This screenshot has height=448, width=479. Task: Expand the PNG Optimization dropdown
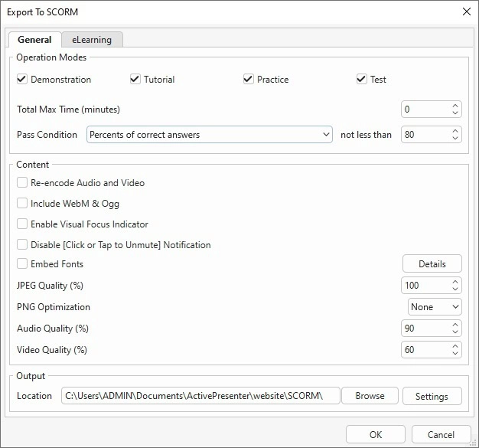[x=434, y=307]
